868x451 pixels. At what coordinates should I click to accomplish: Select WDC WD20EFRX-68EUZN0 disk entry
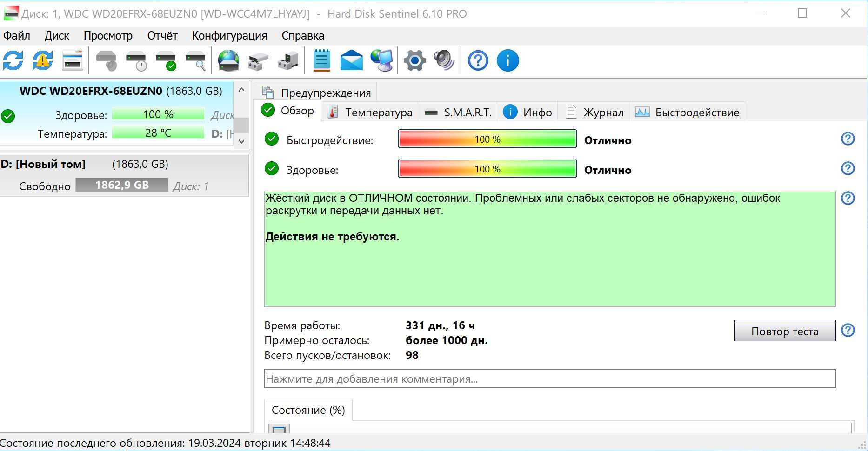116,113
